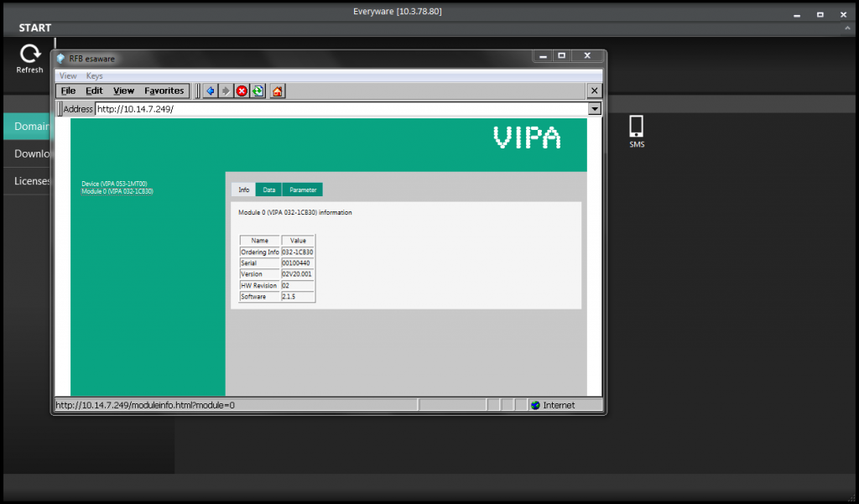Open Module 0 (VIPA 032-1CB30) link
This screenshot has height=504, width=859.
click(117, 192)
